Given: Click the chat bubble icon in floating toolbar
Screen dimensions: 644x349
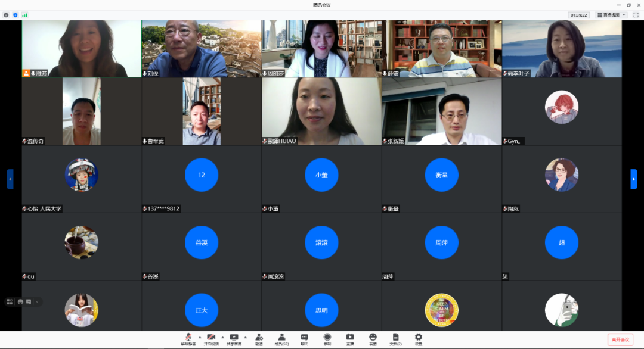Looking at the screenshot, I should (29, 302).
